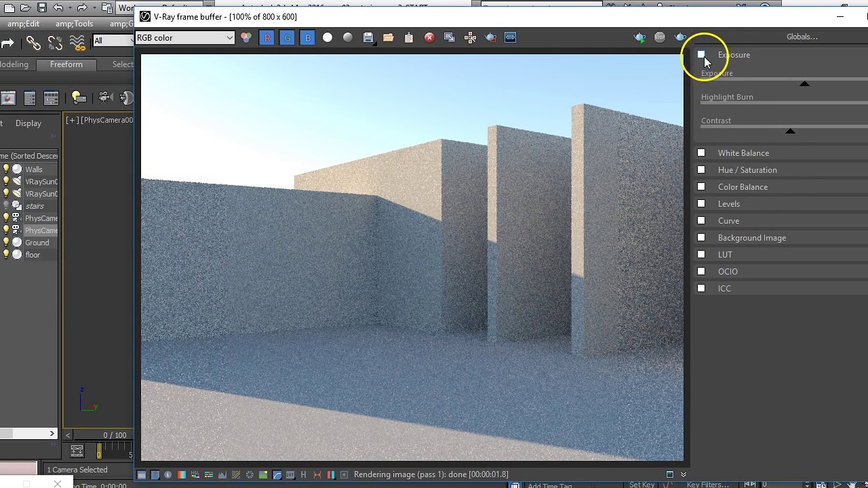
Task: Enable Hue / Saturation correction
Action: [x=701, y=170]
